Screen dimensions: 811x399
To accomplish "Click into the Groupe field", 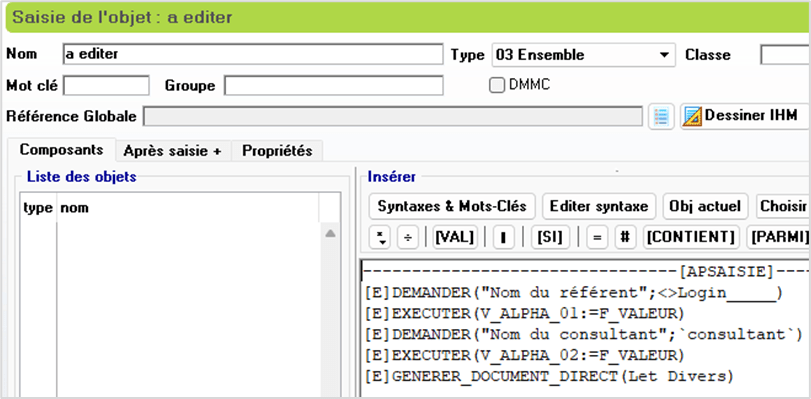I will click(x=334, y=85).
